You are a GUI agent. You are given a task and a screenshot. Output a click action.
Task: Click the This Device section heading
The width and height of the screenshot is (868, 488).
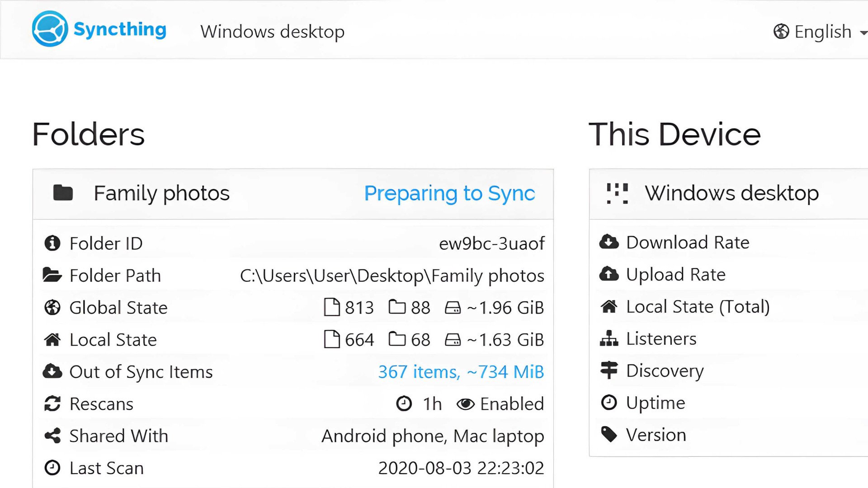point(675,134)
